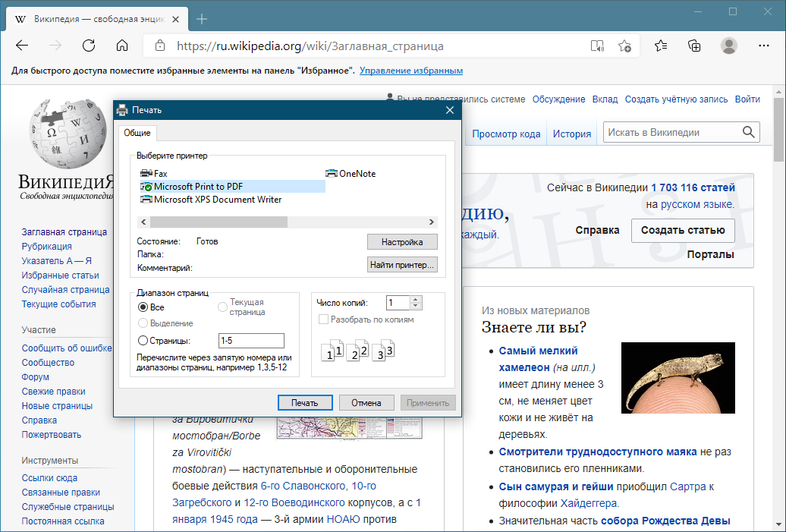Screen dimensions: 786x532
Task: Open Текущие события sidebar link
Action: [58, 304]
